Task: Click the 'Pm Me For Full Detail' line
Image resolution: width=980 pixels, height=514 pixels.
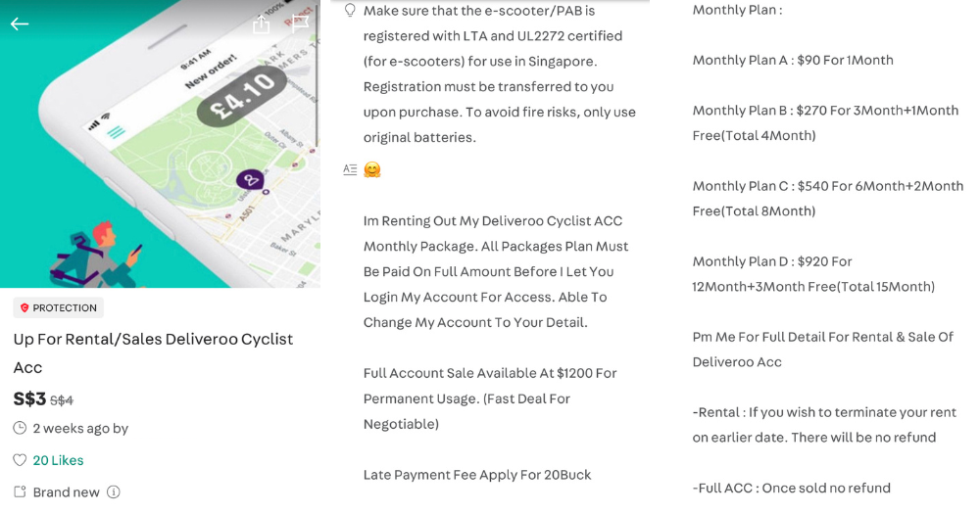Action: [x=822, y=350]
